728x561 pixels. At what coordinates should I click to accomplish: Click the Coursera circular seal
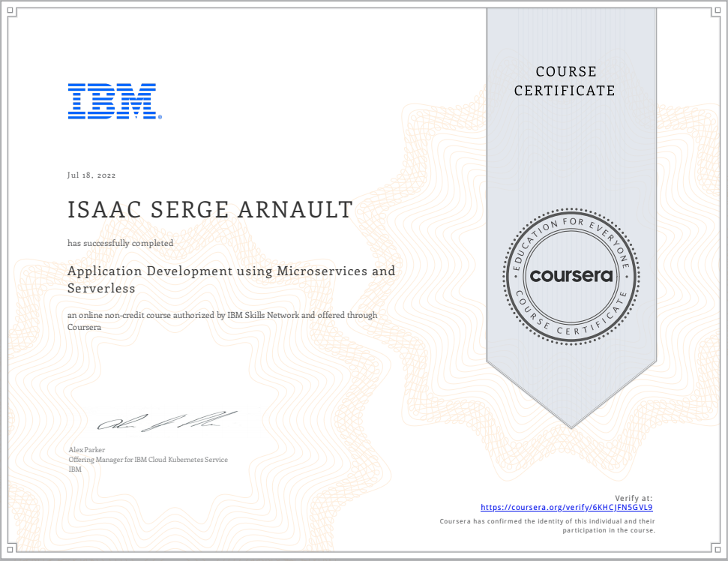click(x=571, y=276)
